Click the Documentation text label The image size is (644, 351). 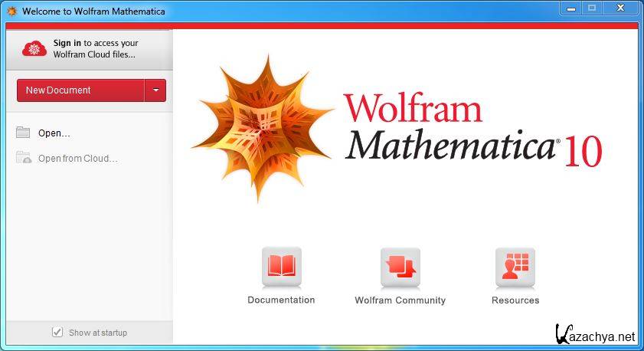[x=281, y=300]
